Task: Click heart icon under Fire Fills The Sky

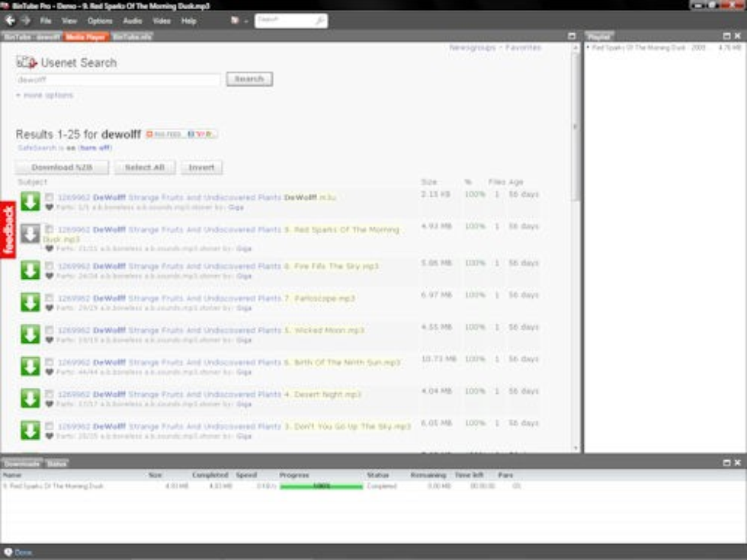Action: 49,276
